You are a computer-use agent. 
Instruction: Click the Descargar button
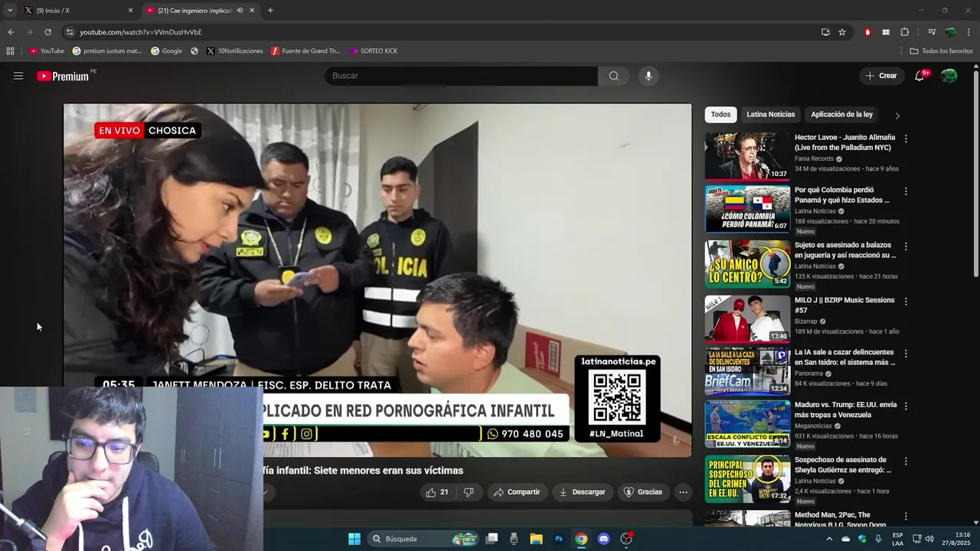[582, 492]
